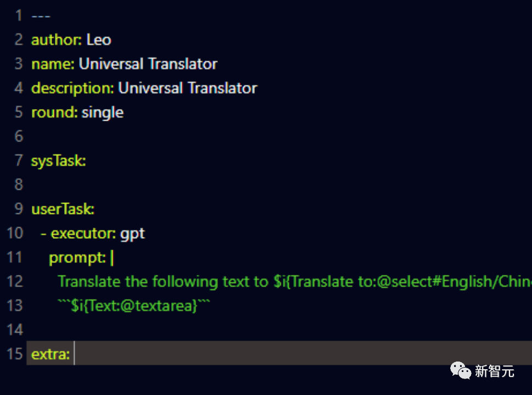Click the 'description:' key on line 4
Screen dimensions: 532x395
72,88
